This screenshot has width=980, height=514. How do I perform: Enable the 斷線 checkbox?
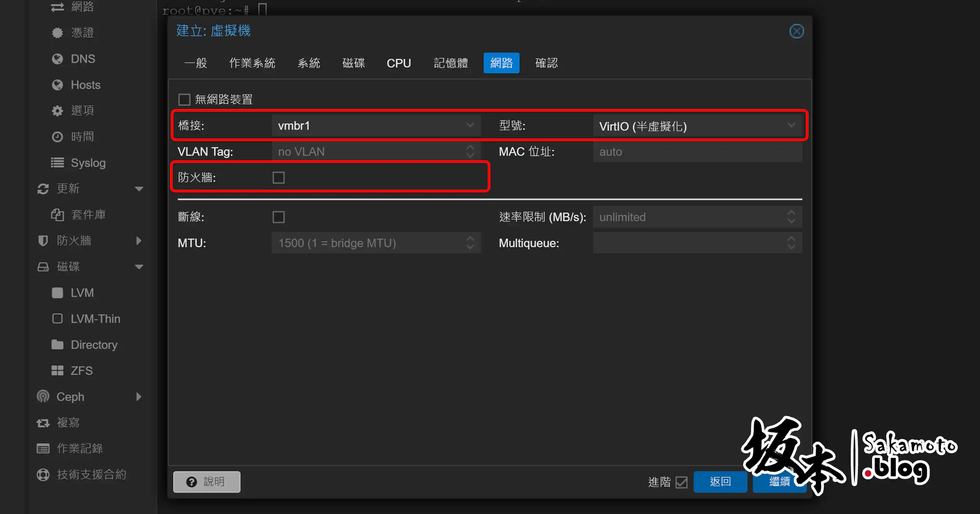click(x=279, y=217)
